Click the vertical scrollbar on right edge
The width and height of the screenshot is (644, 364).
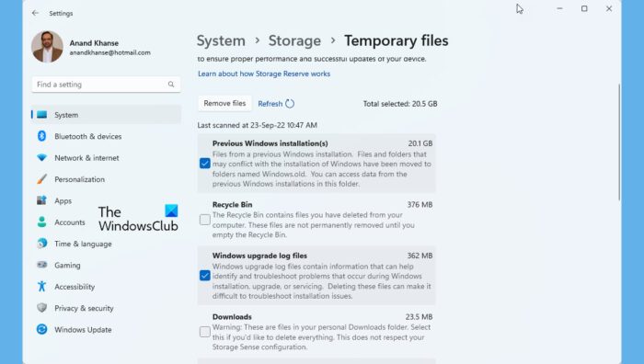coord(619,142)
